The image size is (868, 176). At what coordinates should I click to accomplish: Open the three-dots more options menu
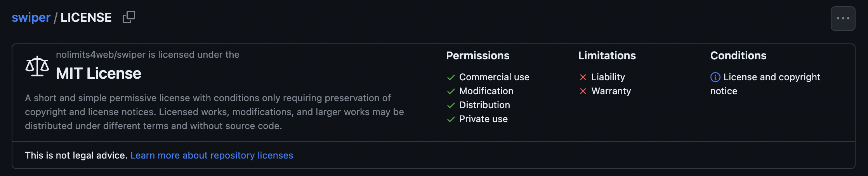(843, 18)
